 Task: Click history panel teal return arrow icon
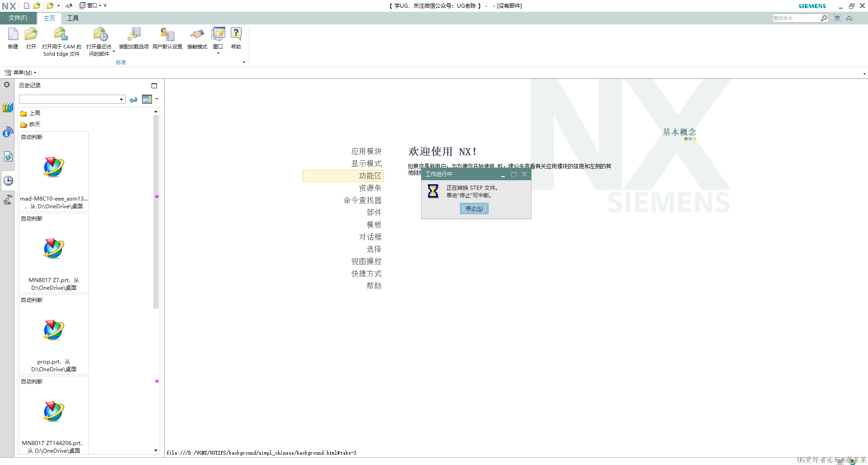[x=133, y=100]
